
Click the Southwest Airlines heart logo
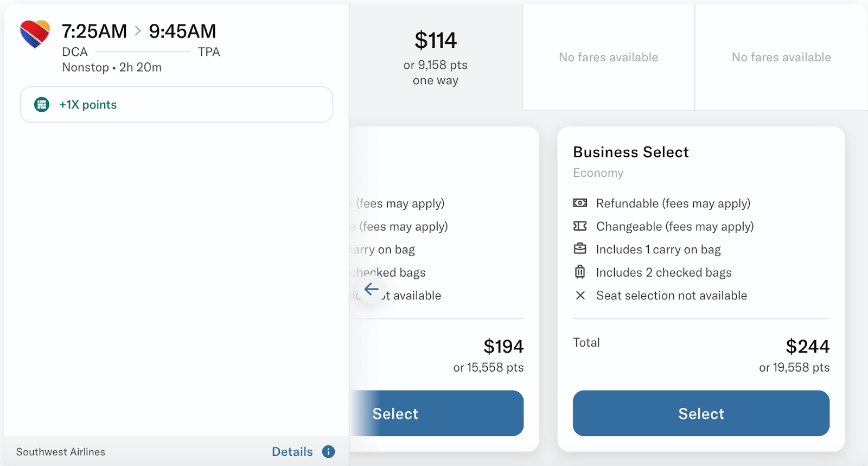click(35, 34)
